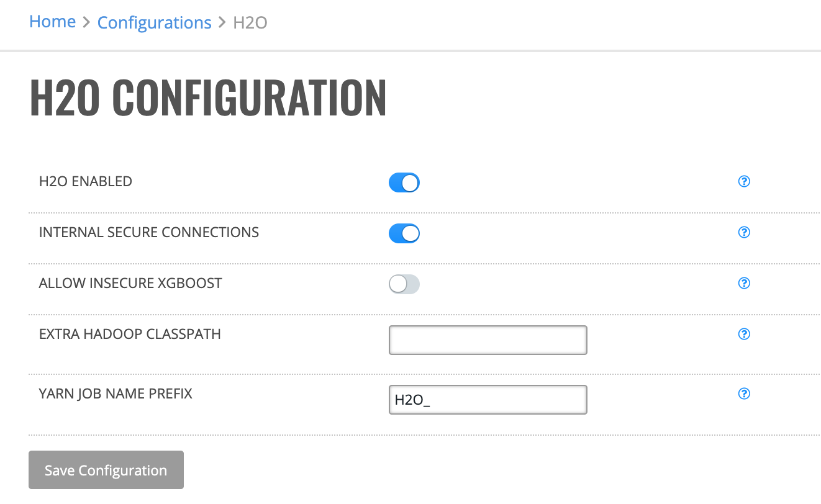The width and height of the screenshot is (821, 504).
Task: Open help icon for Internal Secure Connections
Action: (x=744, y=232)
